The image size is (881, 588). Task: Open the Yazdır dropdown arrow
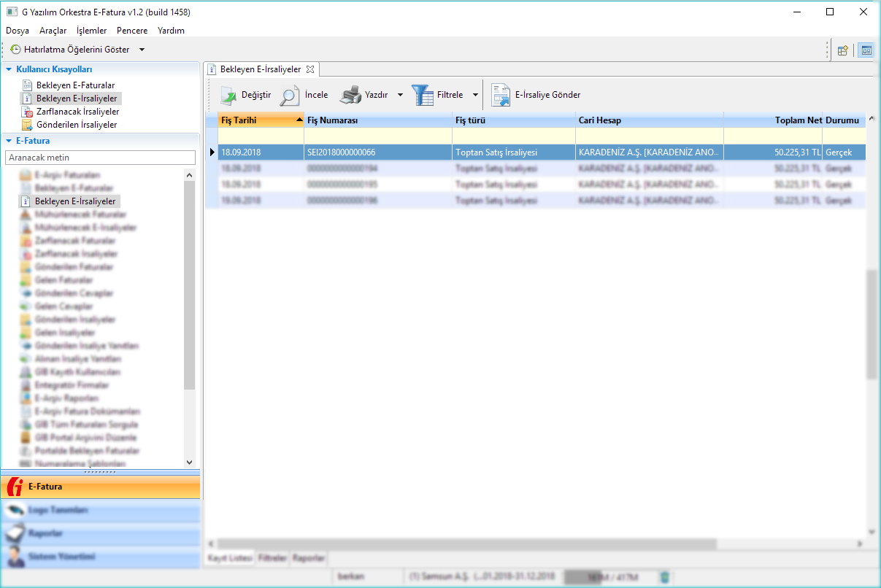400,96
